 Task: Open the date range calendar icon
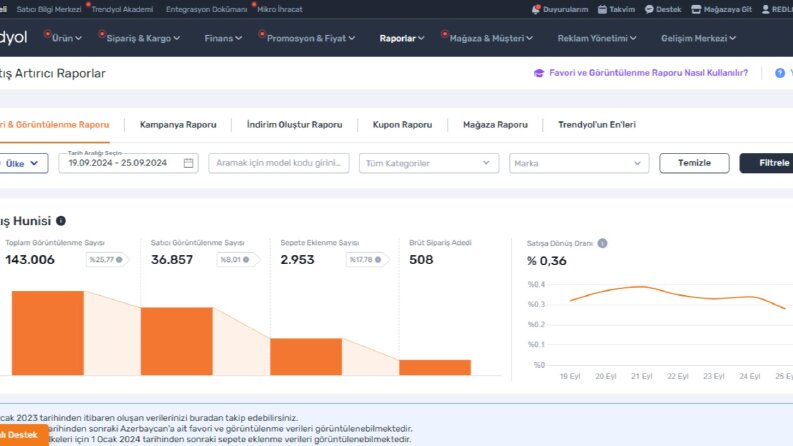188,163
